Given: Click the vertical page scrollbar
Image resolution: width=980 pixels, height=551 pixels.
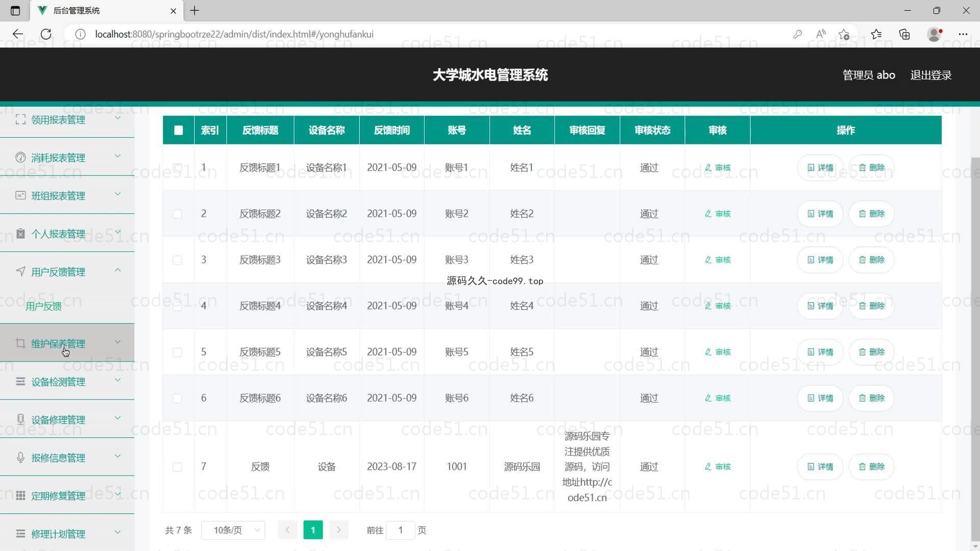Looking at the screenshot, I should point(975,349).
